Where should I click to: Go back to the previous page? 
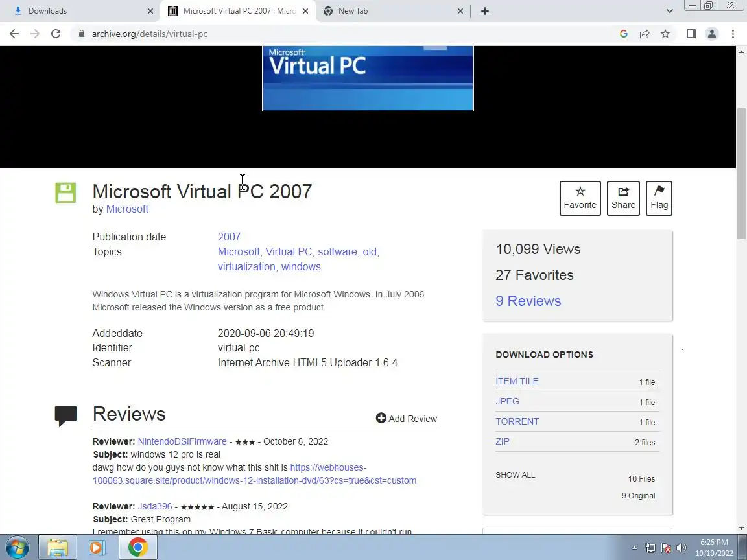pyautogui.click(x=14, y=34)
